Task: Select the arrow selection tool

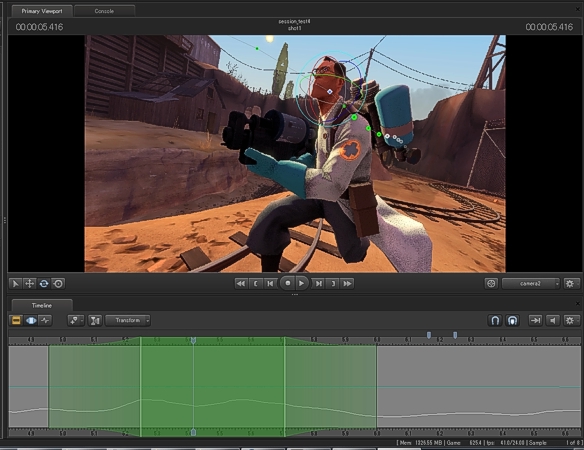Action: 15,283
